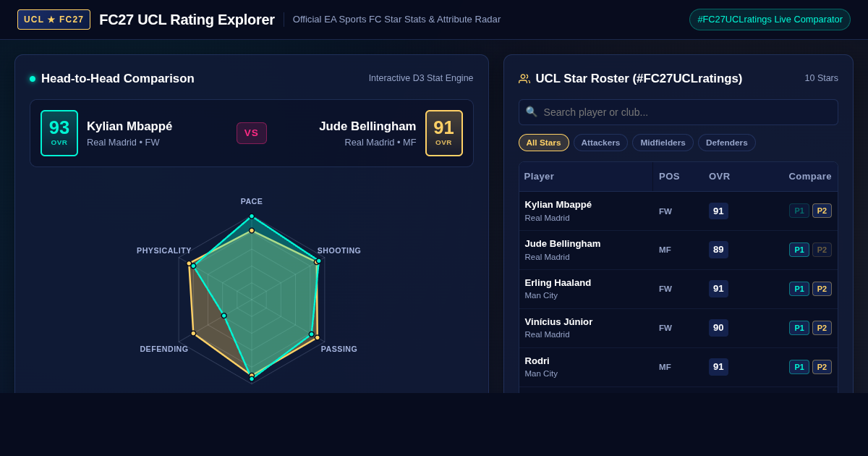868x456 pixels.
Task: Select the Attackers filter
Action: (600, 143)
